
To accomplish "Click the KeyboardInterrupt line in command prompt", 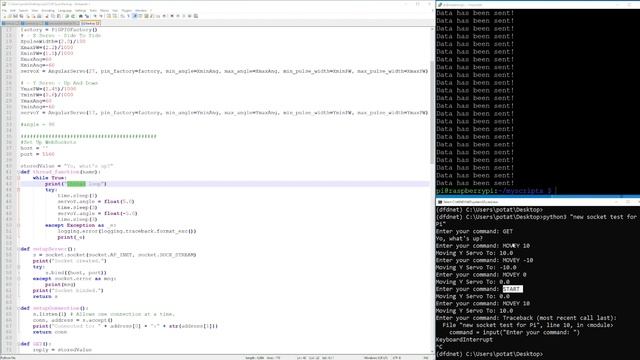I will coord(464,340).
